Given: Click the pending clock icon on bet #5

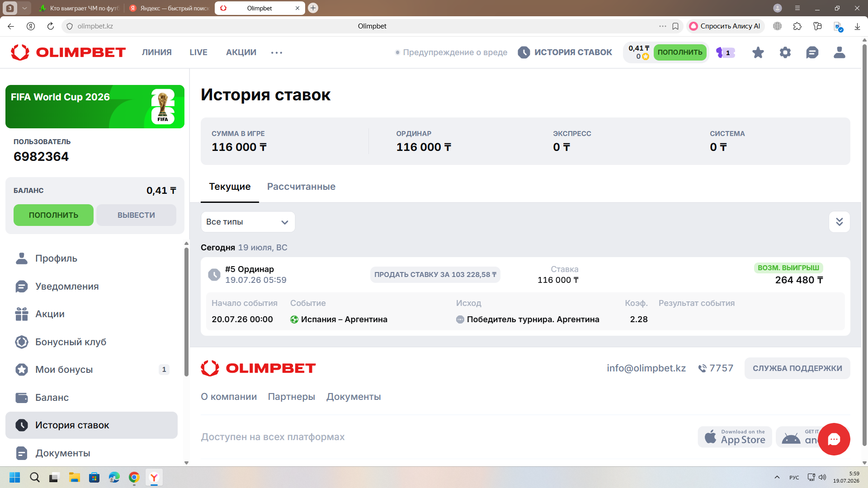Looking at the screenshot, I should 214,274.
